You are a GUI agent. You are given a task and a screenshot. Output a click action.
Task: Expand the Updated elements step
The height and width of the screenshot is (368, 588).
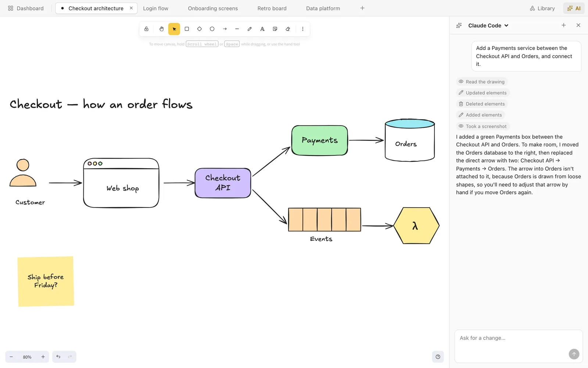[x=483, y=93]
